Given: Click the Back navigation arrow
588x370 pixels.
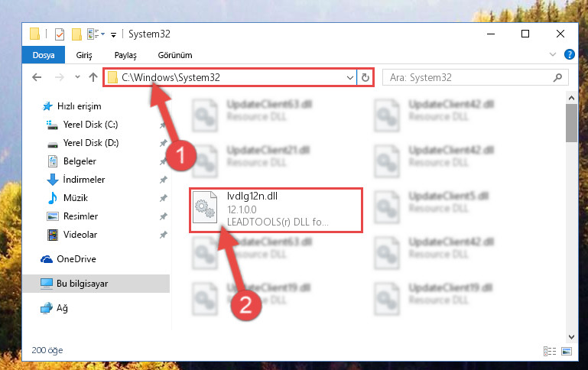Looking at the screenshot, I should (37, 78).
